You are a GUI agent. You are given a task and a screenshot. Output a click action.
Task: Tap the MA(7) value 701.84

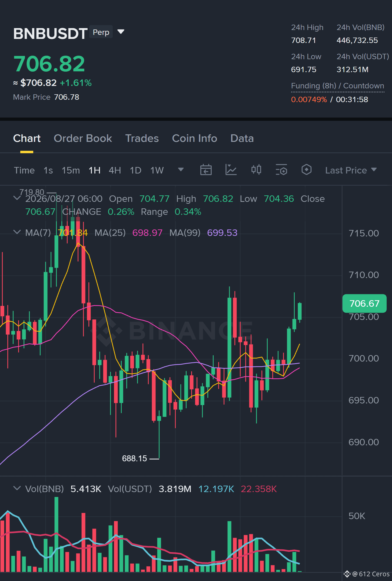click(73, 233)
